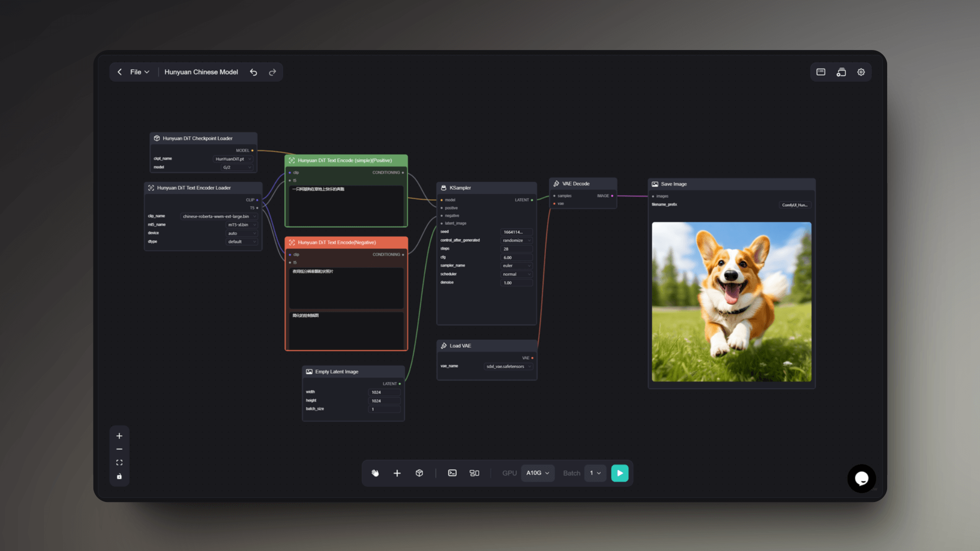980x551 pixels.
Task: Open the settings gear icon
Action: click(861, 72)
